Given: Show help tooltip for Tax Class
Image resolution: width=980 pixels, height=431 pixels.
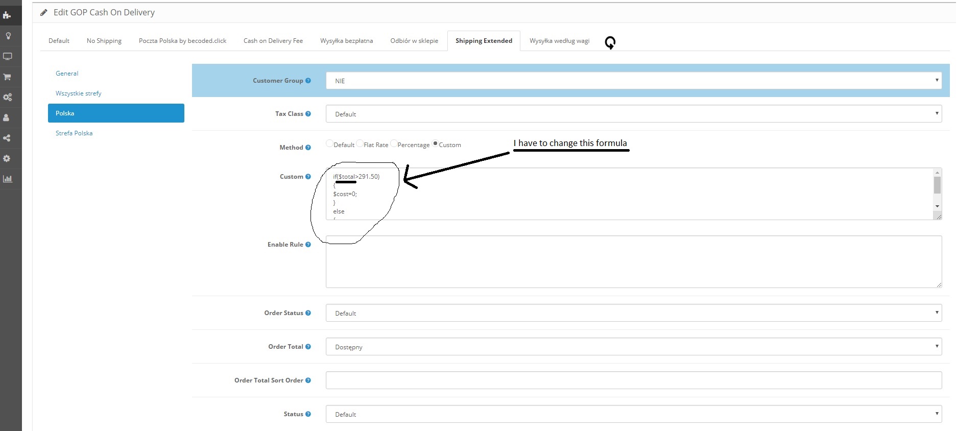Looking at the screenshot, I should [x=308, y=114].
